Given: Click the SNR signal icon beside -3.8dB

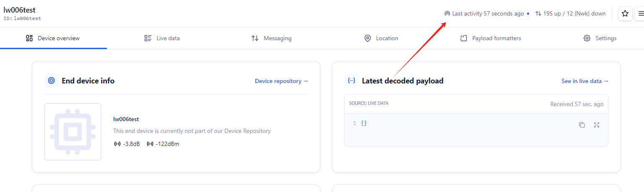Looking at the screenshot, I should point(117,144).
